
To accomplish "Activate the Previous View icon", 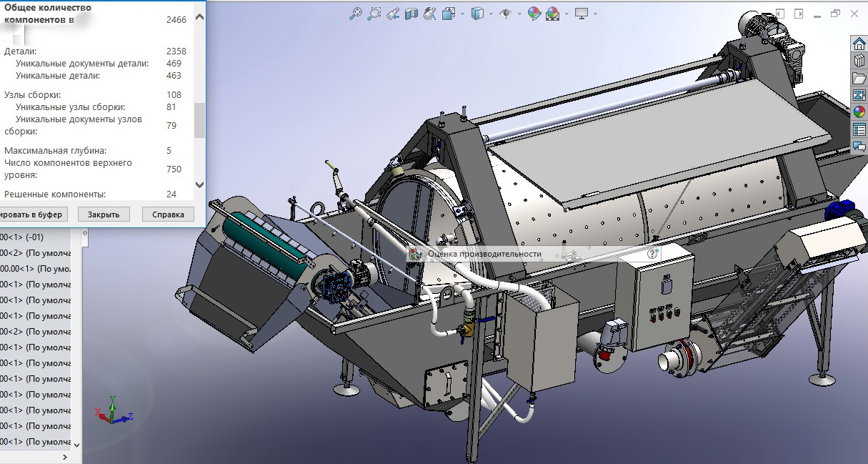I will pos(392,14).
